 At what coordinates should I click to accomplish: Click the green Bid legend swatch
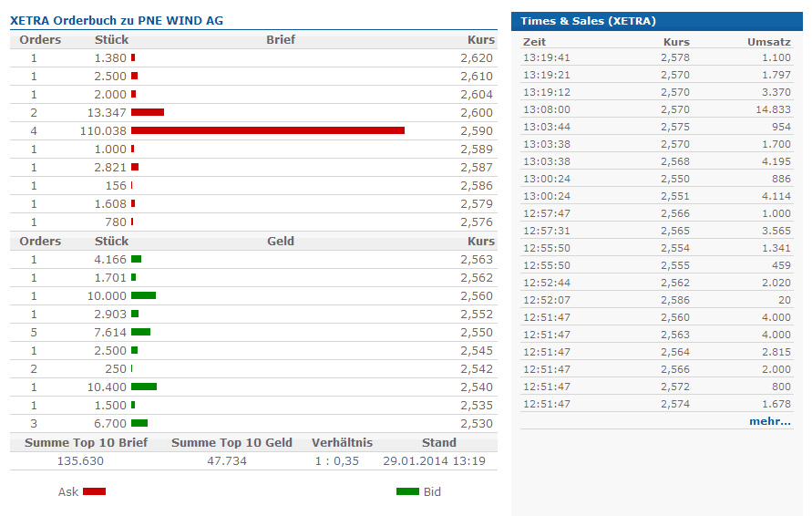(407, 491)
